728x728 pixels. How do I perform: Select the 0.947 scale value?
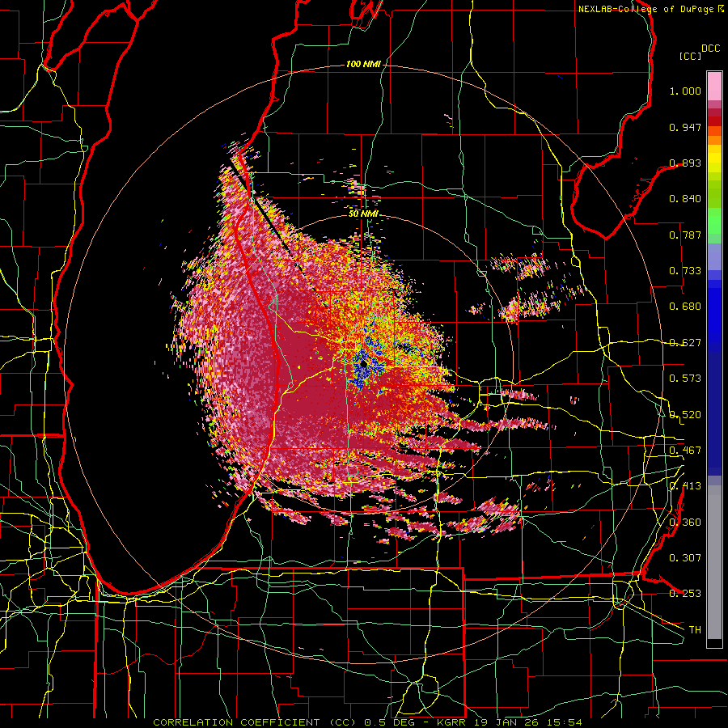pyautogui.click(x=685, y=127)
